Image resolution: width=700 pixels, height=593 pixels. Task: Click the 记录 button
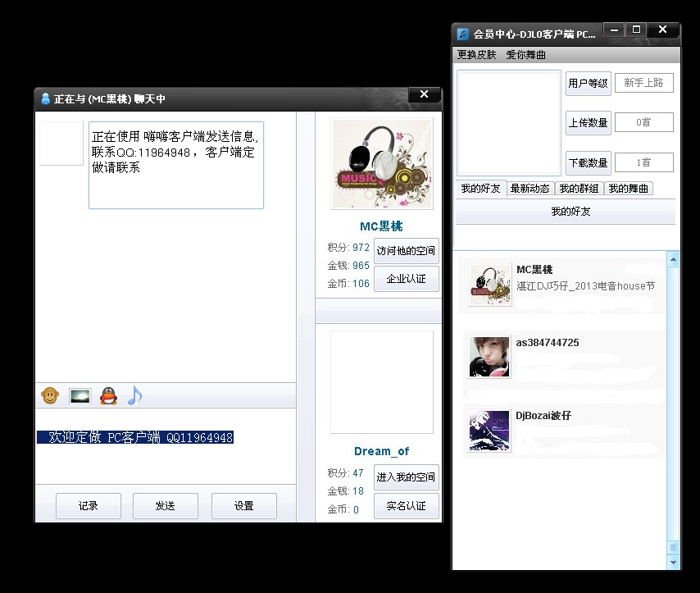click(x=89, y=506)
